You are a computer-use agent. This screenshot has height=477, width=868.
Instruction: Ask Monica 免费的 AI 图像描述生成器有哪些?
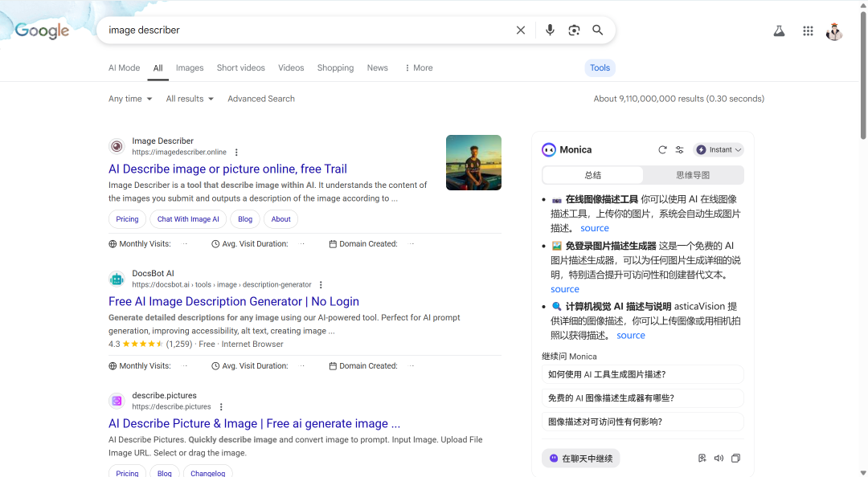643,397
